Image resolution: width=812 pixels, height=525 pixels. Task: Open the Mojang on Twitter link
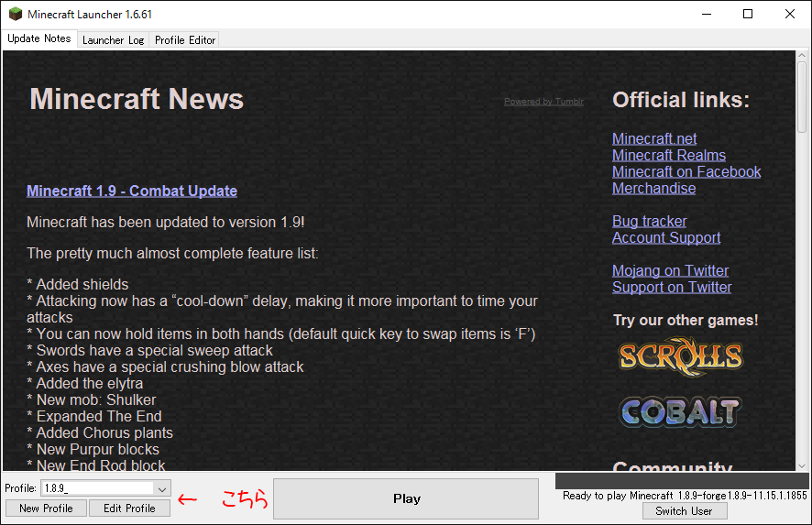click(x=670, y=271)
